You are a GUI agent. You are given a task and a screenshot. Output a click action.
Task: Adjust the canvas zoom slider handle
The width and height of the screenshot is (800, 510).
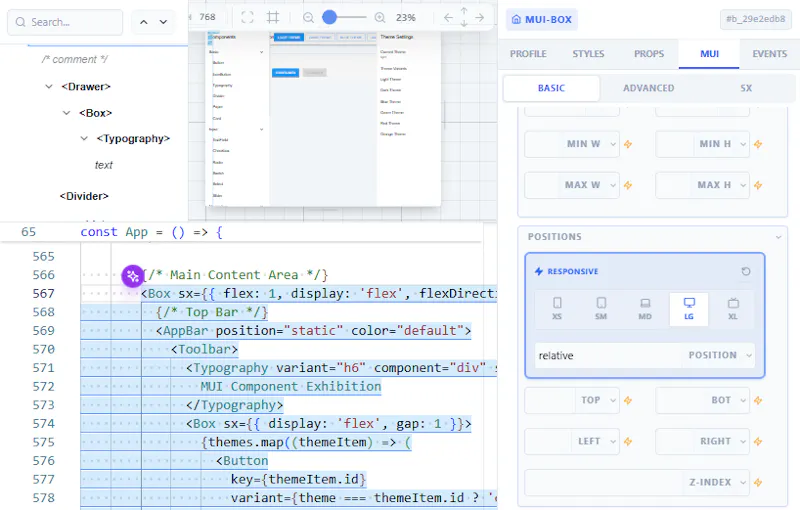[x=330, y=17]
